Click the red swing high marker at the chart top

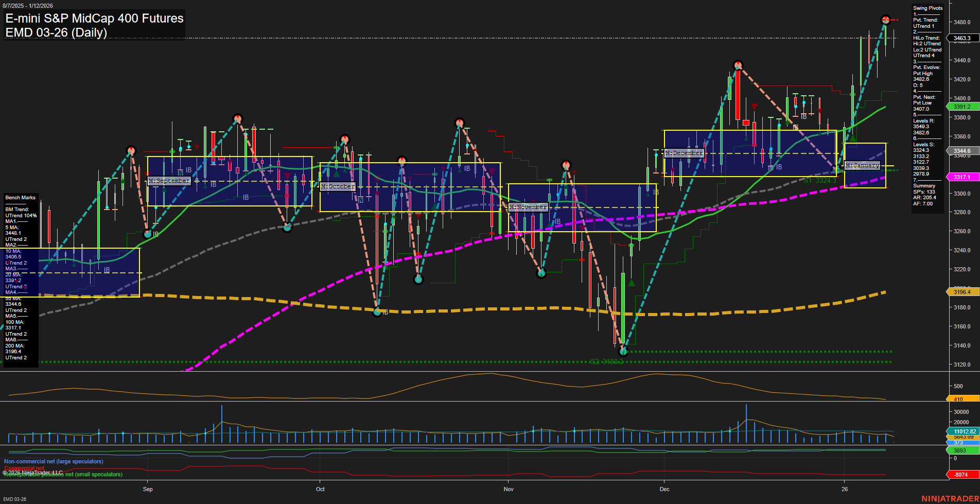(x=885, y=20)
